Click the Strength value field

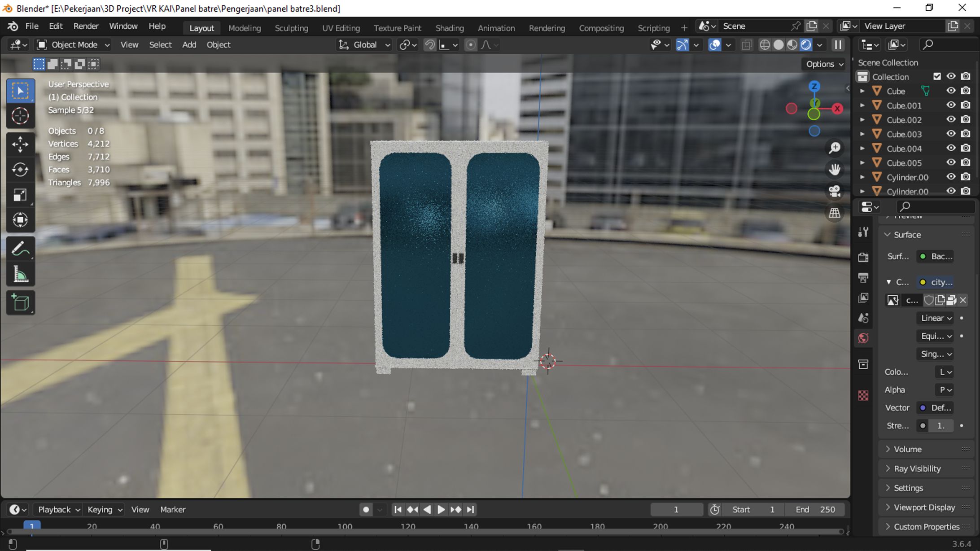pyautogui.click(x=941, y=426)
